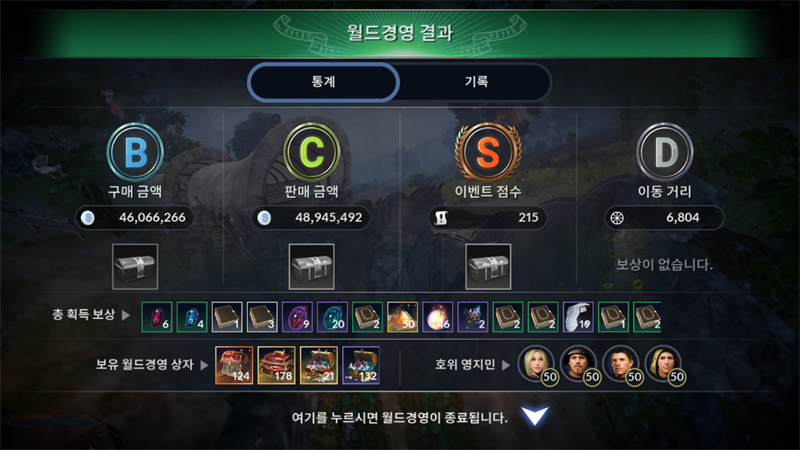Click the green C grade badge
Image resolution: width=800 pixels, height=450 pixels.
312,152
